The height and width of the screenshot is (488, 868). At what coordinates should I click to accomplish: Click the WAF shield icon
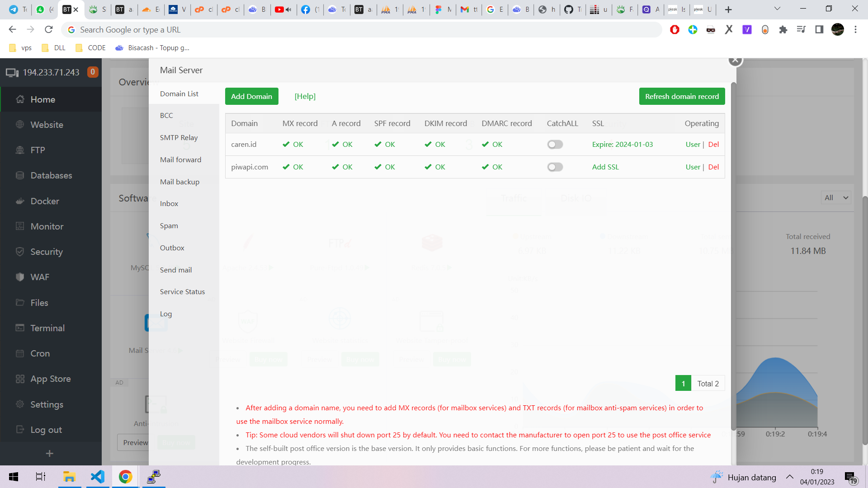[20, 277]
